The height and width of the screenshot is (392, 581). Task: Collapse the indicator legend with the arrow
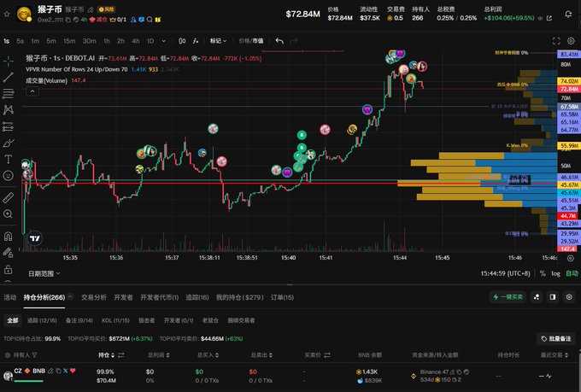click(x=32, y=91)
